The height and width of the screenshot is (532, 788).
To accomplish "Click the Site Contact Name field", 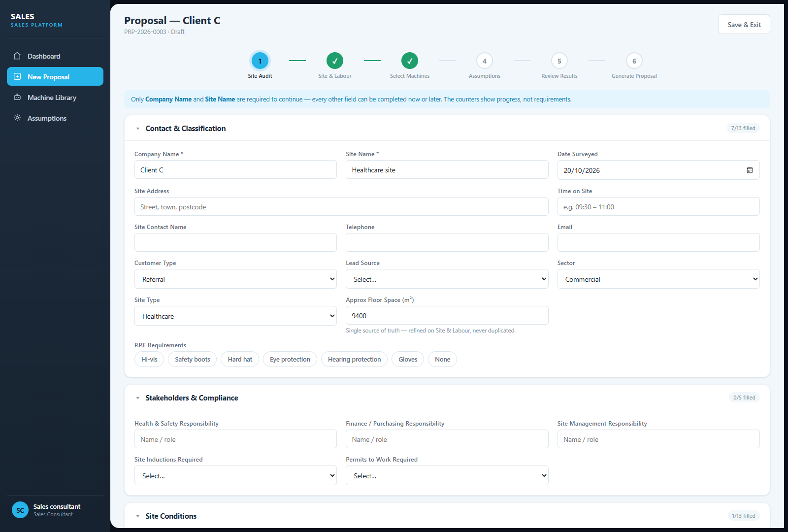I will 235,242.
